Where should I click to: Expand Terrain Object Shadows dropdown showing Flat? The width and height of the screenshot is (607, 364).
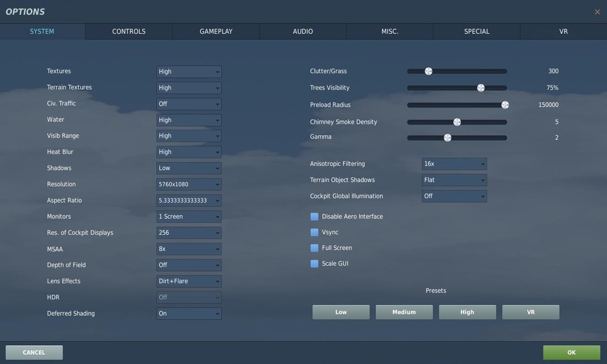point(454,180)
